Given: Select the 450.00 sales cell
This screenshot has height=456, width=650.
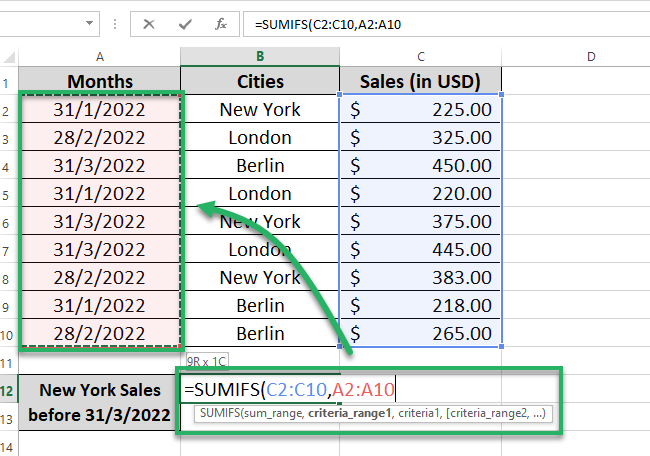Looking at the screenshot, I should point(420,165).
